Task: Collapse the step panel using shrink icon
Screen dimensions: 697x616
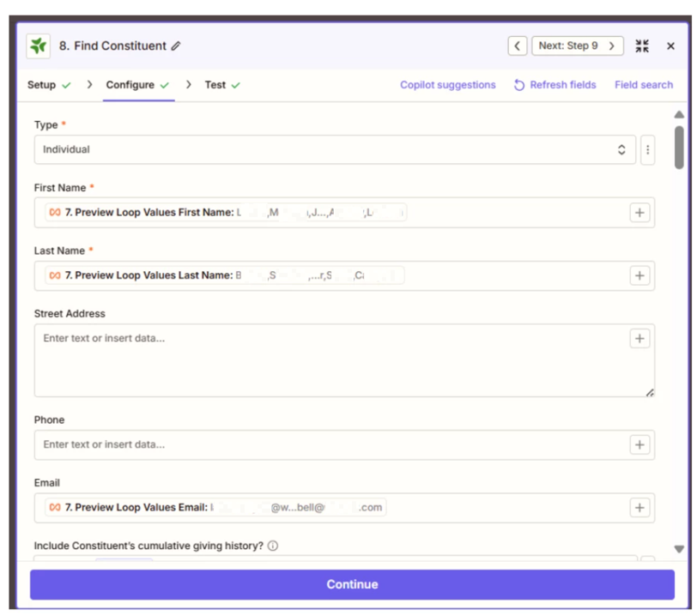Action: [642, 46]
